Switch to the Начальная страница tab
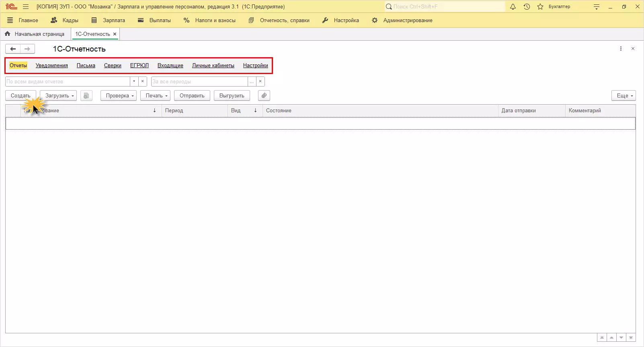This screenshot has height=347, width=644. click(35, 34)
